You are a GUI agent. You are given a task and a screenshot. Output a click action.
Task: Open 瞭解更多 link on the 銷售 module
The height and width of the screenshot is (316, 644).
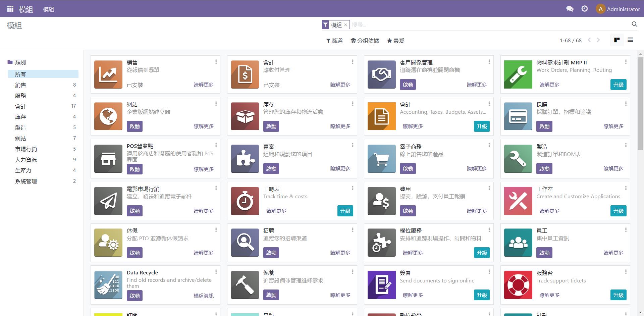coord(204,85)
